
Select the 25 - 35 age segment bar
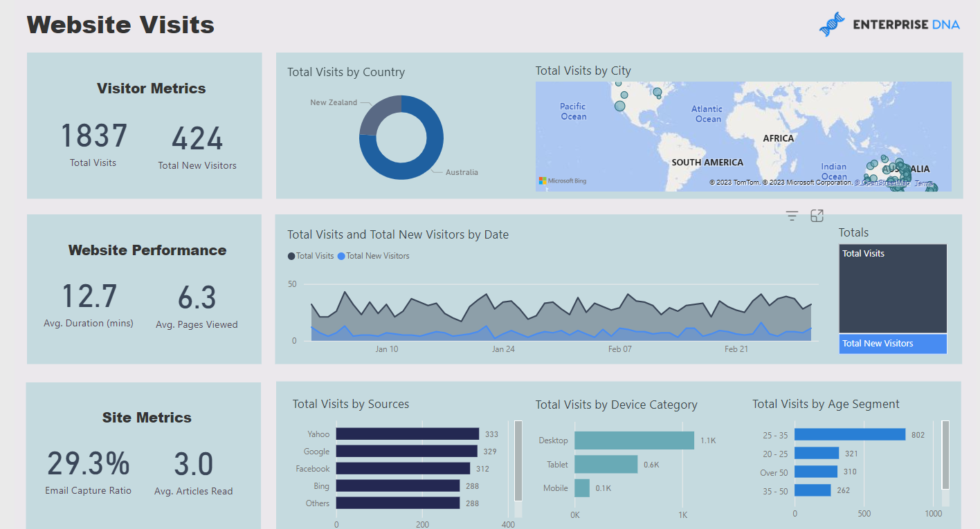pyautogui.click(x=850, y=435)
